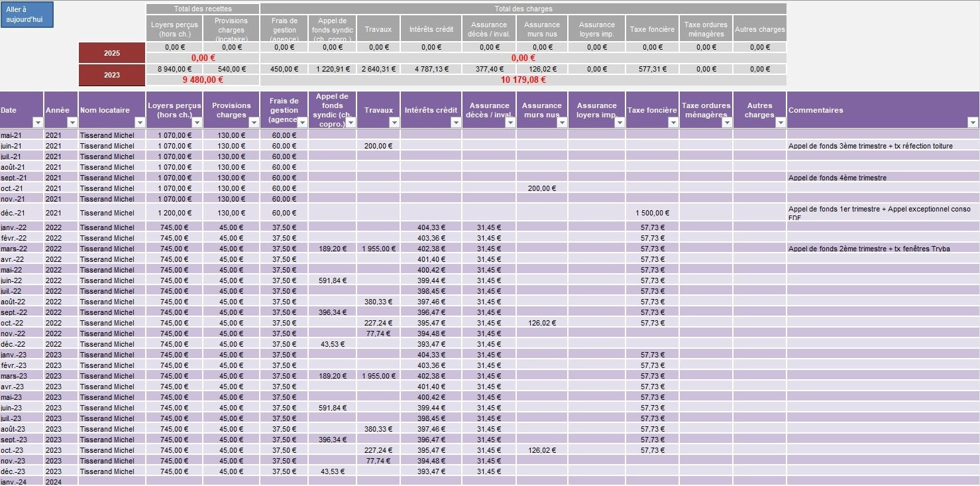The height and width of the screenshot is (486, 980).
Task: Open the Autres charges filter arrow
Action: (x=781, y=123)
